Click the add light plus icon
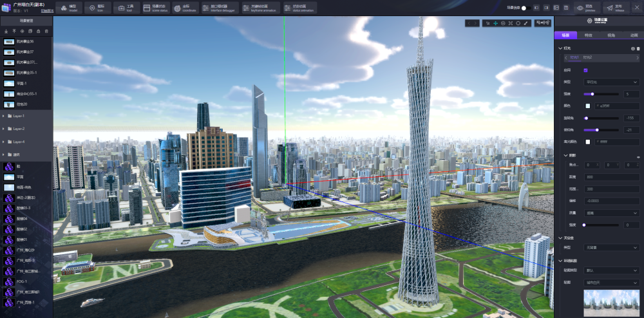 point(632,48)
